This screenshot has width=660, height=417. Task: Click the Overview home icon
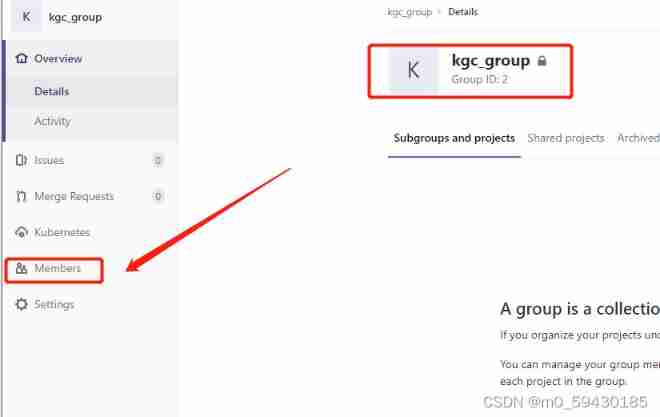pos(21,58)
